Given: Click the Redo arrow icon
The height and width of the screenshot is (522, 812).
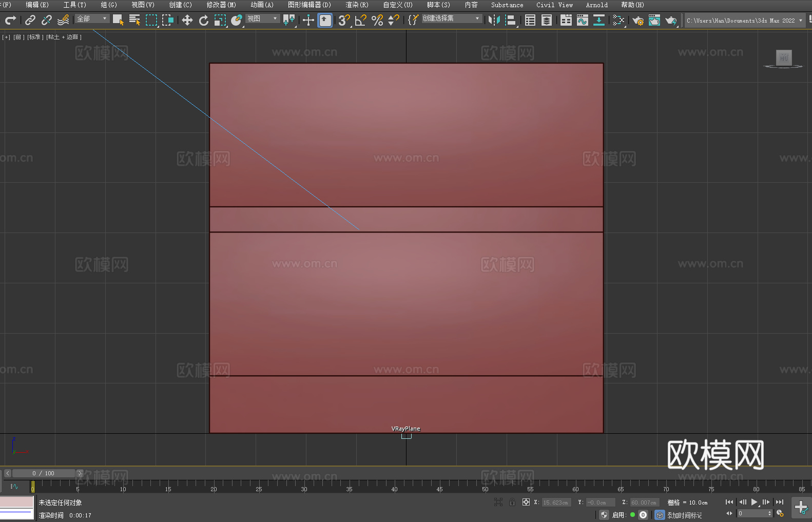Looking at the screenshot, I should click(10, 20).
